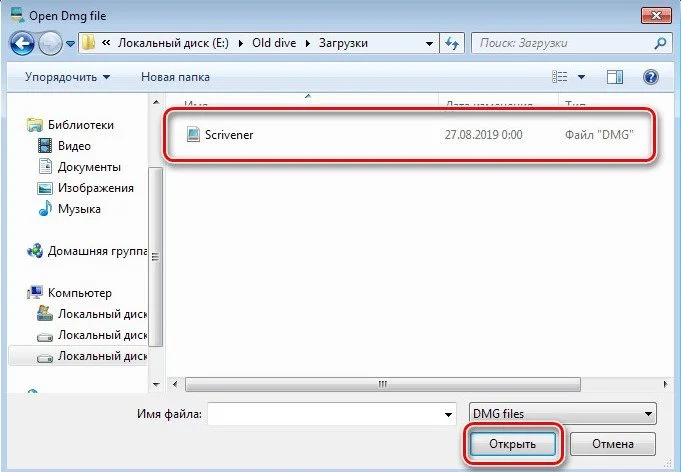
Task: Expand address bar history dropdown
Action: tap(429, 43)
